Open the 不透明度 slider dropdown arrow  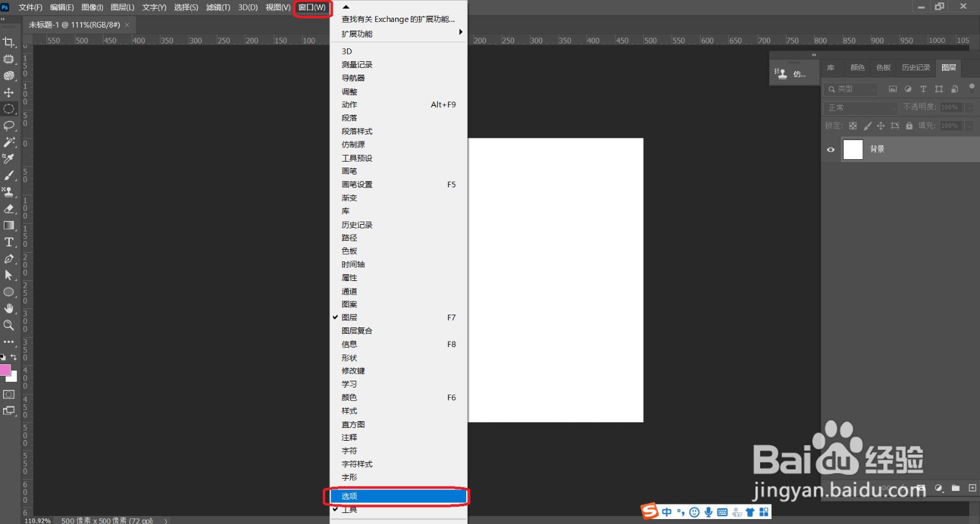point(969,107)
